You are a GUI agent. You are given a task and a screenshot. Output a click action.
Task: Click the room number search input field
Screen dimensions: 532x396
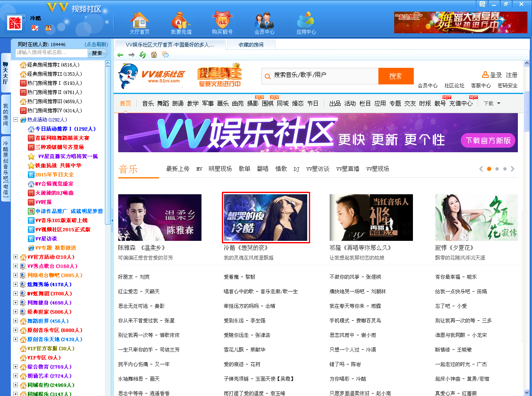52,53
